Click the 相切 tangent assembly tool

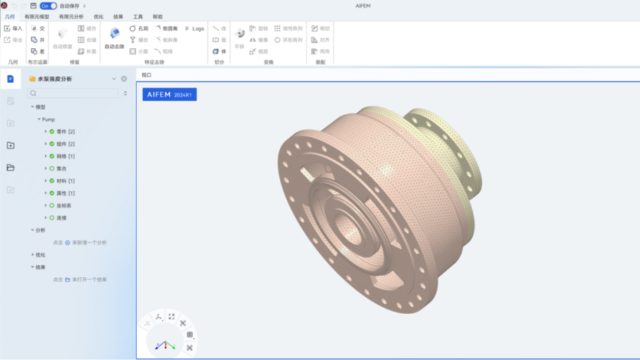[x=320, y=29]
